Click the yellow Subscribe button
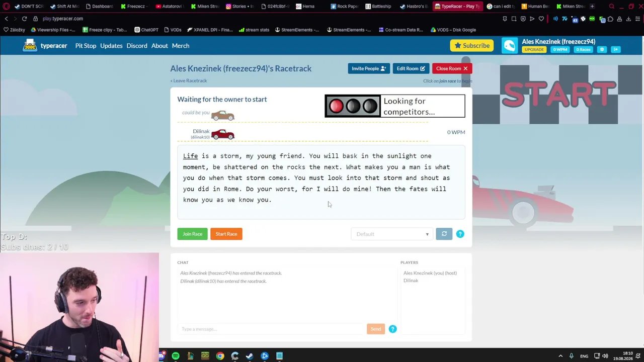Screen dimensions: 644x362 pyautogui.click(x=472, y=46)
